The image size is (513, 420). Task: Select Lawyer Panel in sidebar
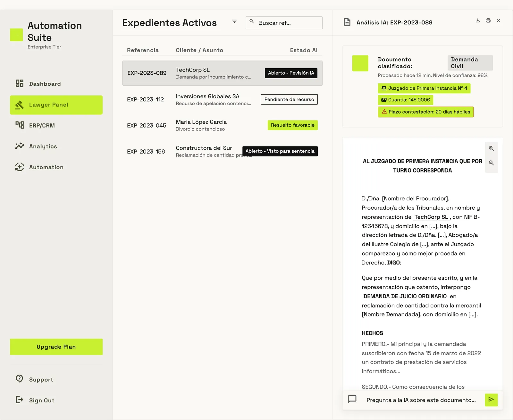56,105
